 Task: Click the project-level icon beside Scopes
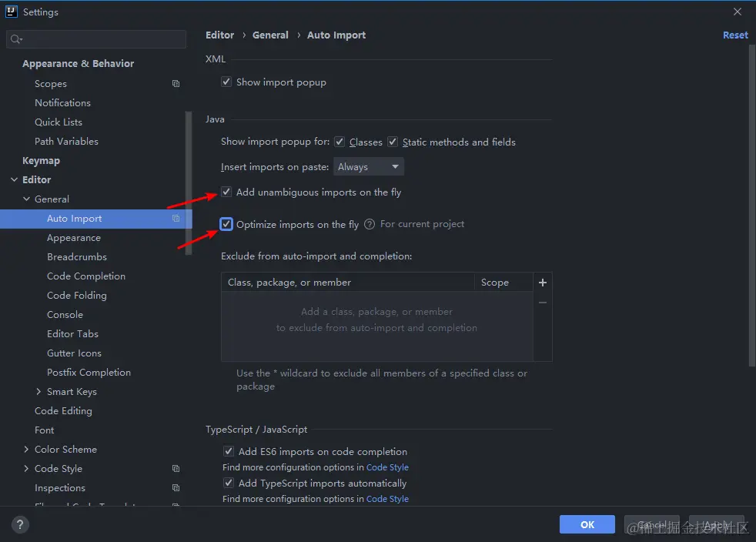pos(176,83)
